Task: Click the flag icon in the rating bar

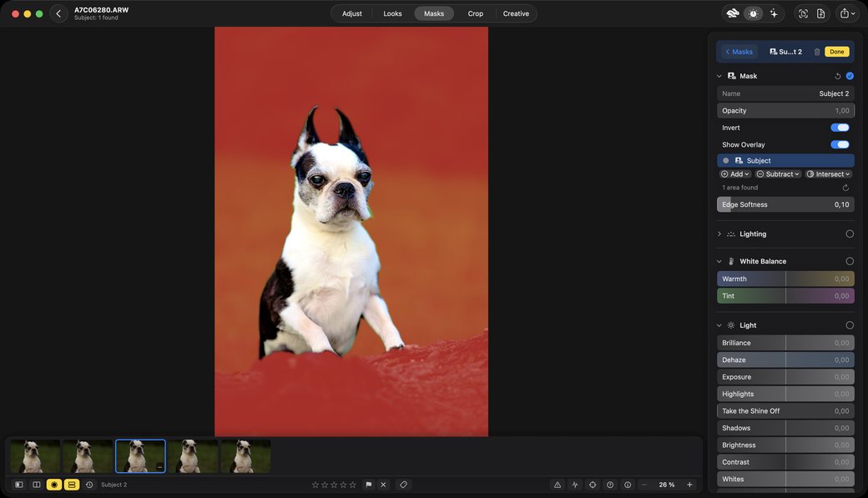Action: [x=368, y=485]
